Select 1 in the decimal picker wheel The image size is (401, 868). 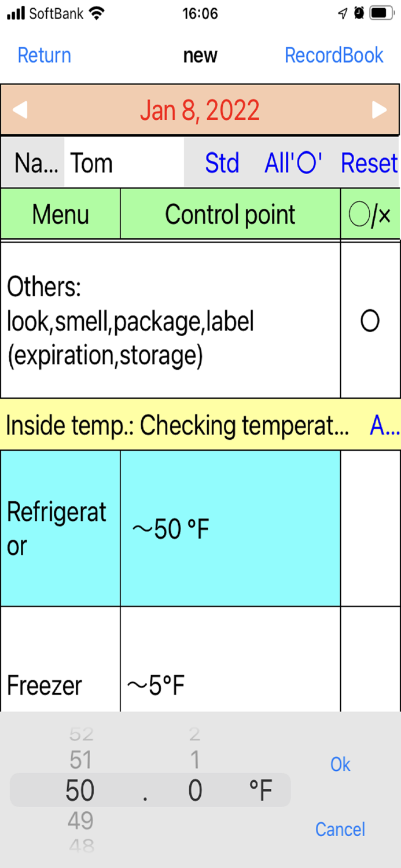coord(195,760)
